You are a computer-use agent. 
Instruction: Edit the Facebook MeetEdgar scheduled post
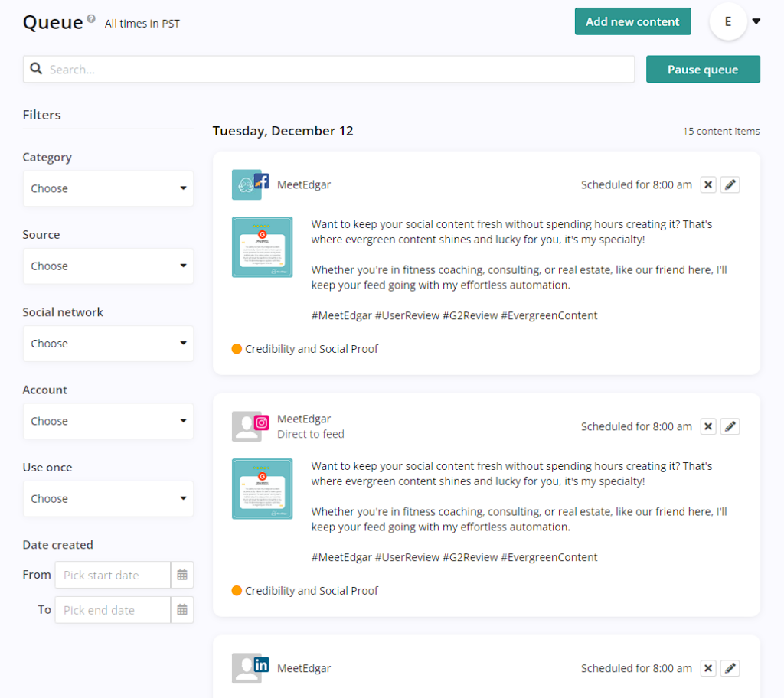pos(730,185)
